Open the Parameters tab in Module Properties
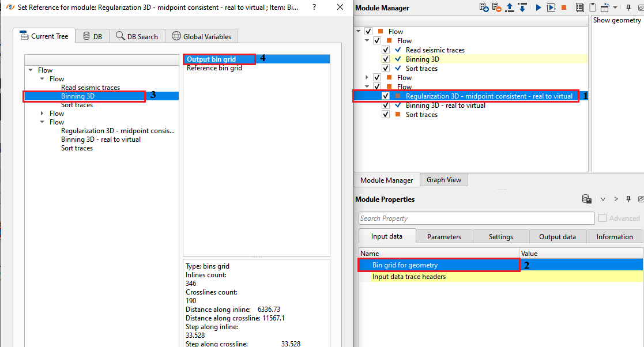 point(444,236)
